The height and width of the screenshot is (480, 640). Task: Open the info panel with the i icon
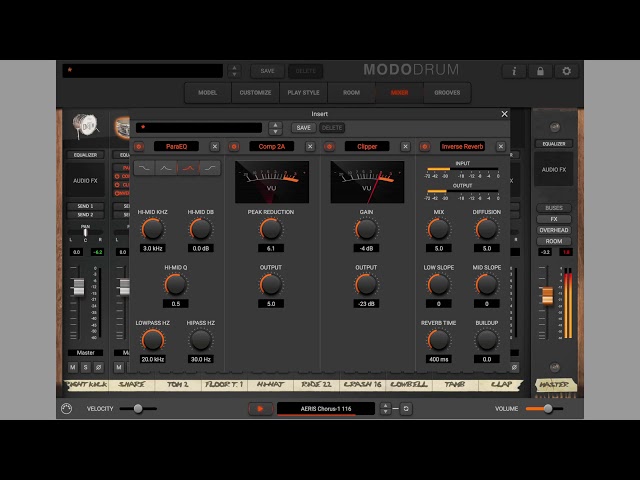[x=513, y=71]
